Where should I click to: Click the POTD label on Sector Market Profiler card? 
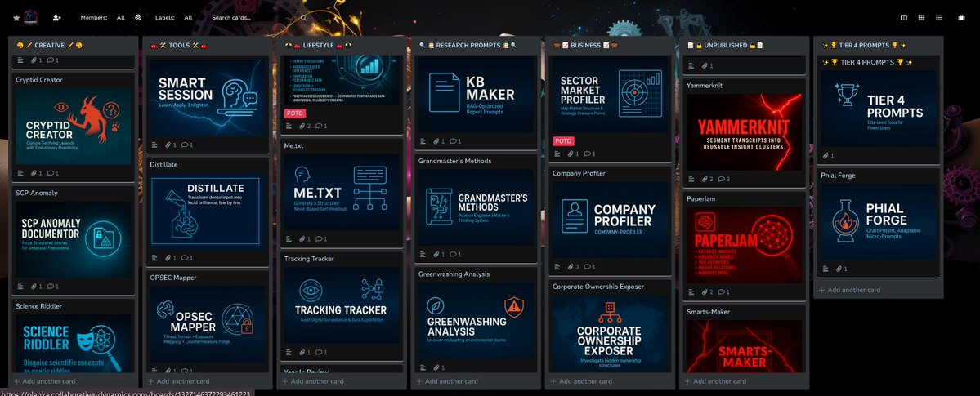[563, 141]
